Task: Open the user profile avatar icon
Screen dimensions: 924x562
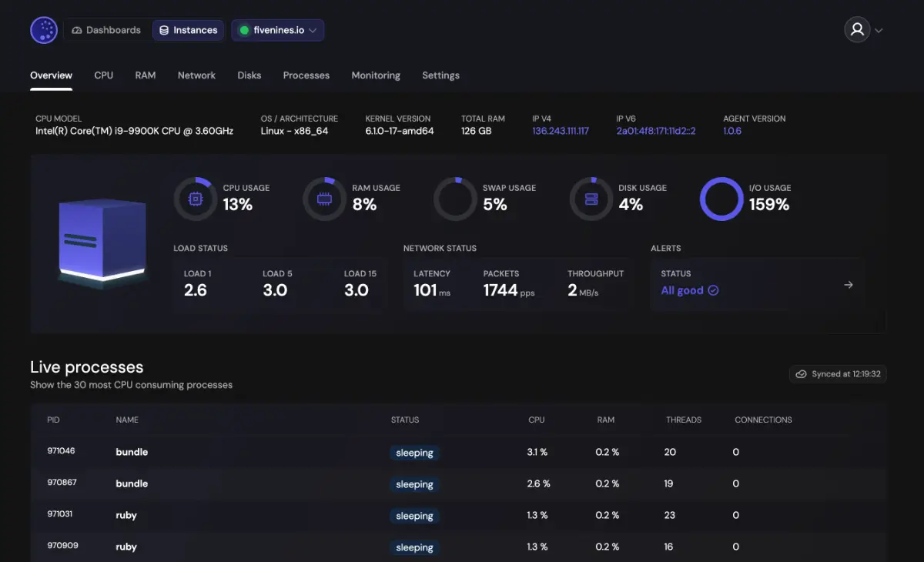Action: [856, 30]
